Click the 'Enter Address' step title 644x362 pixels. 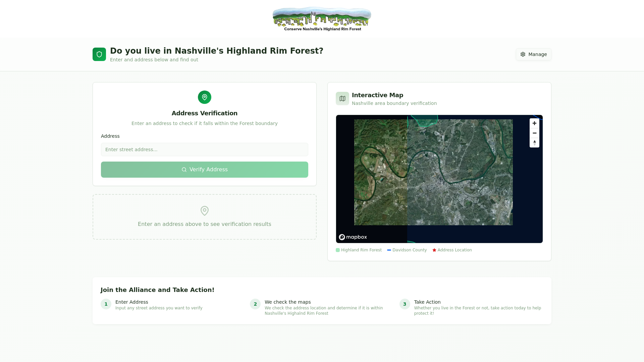(x=132, y=302)
